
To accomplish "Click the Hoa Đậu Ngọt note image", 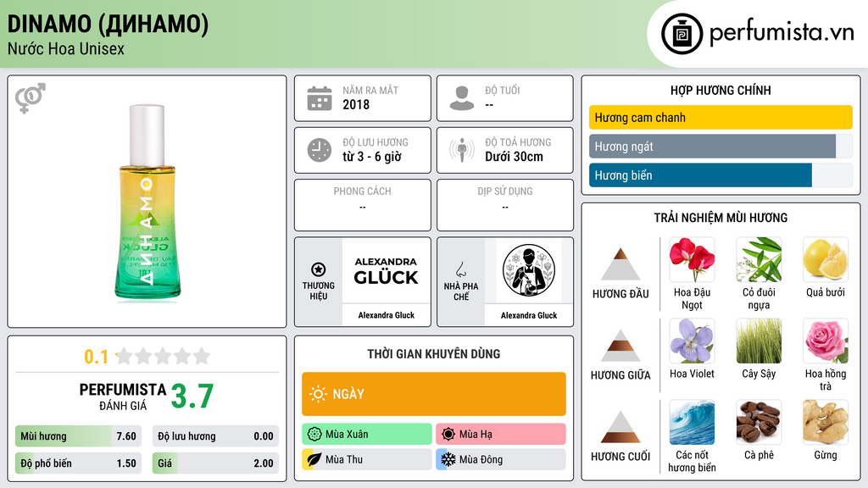I will point(692,260).
